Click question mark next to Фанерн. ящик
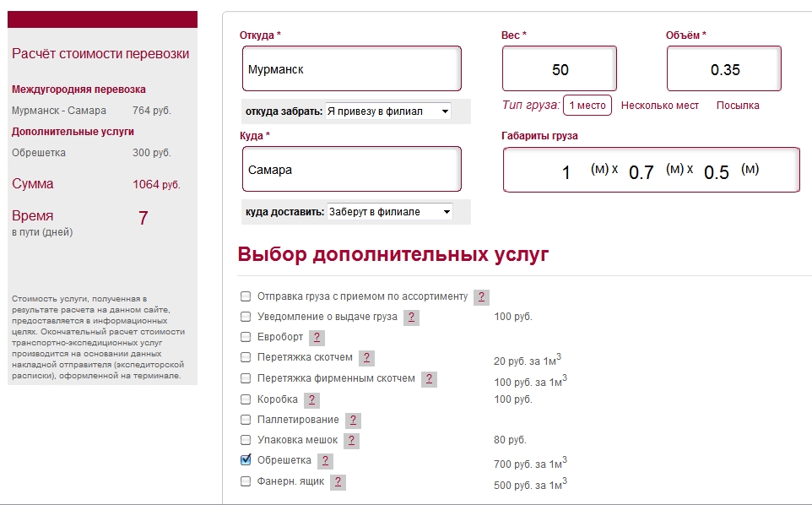Viewport: 812px width, 505px height. [338, 482]
